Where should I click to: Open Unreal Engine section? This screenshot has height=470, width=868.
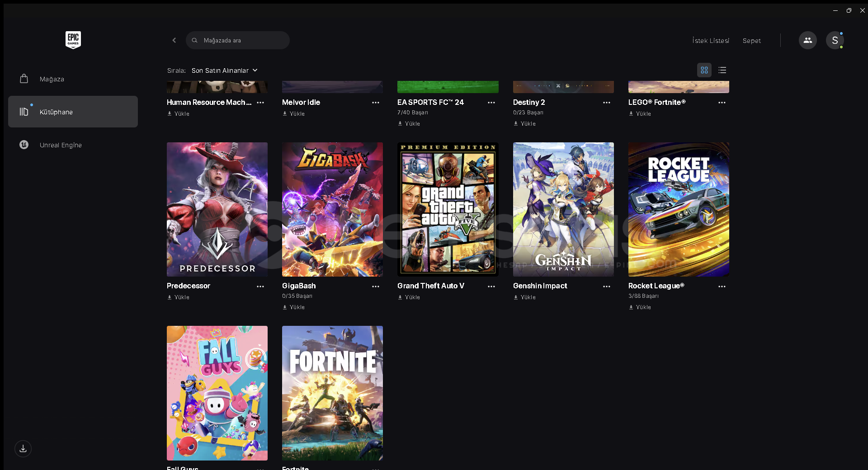point(73,145)
